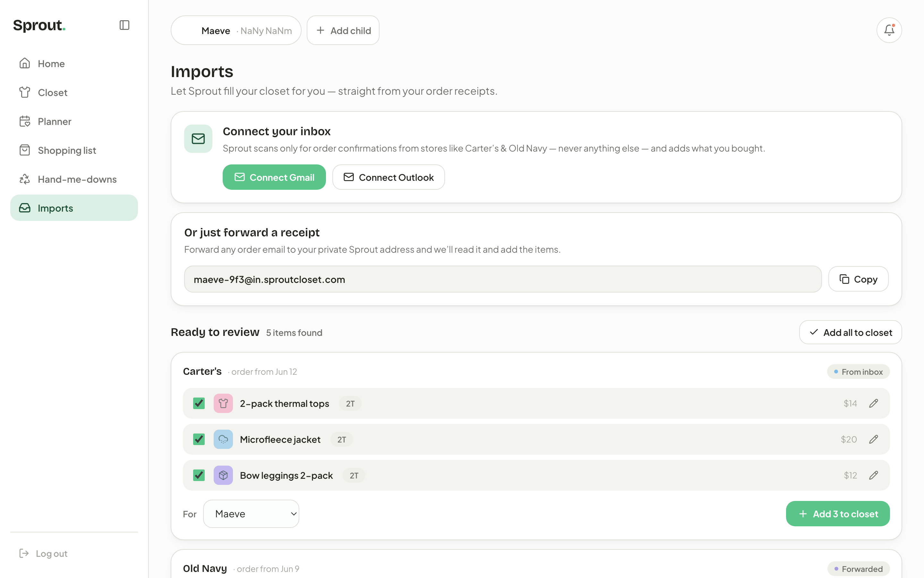The image size is (924, 578).
Task: Click the Carter's order heading
Action: (x=202, y=372)
